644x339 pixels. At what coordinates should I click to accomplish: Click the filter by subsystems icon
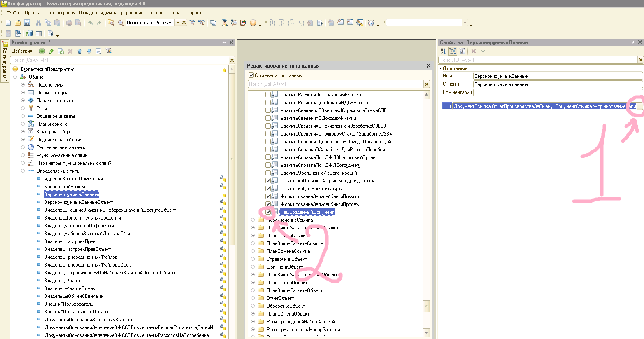[x=108, y=51]
